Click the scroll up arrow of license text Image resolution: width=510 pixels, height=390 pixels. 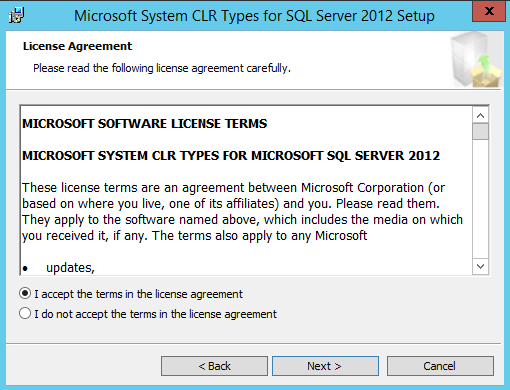pos(480,116)
